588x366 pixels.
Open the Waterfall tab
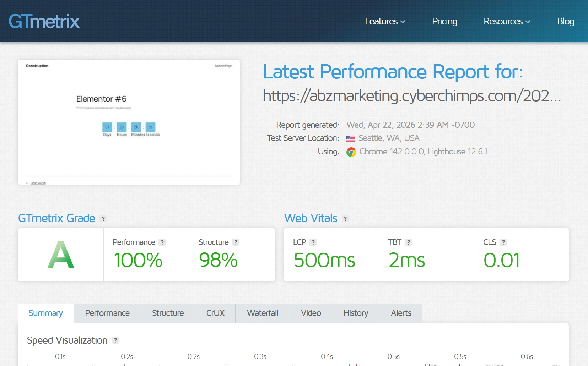click(263, 313)
